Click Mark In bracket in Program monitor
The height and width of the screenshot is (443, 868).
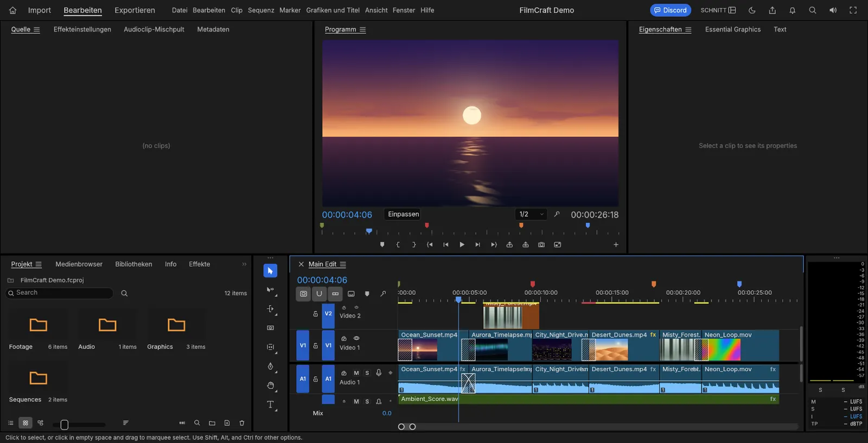click(x=398, y=245)
